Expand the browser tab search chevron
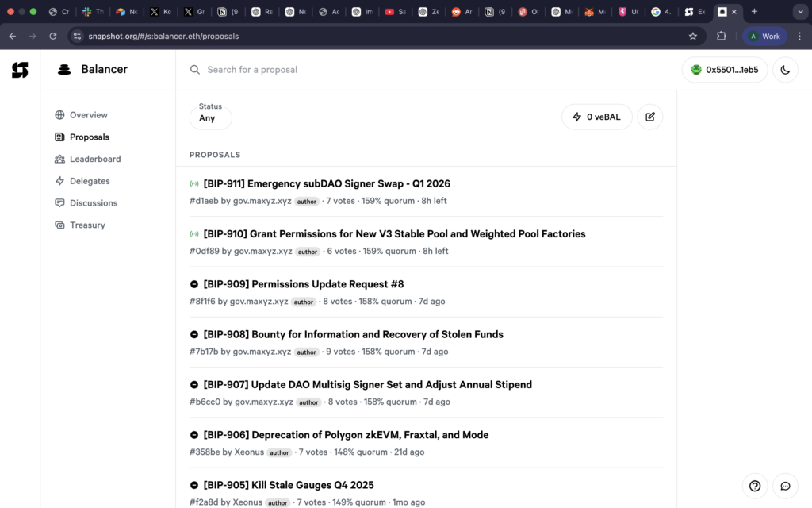This screenshot has width=812, height=508. pyautogui.click(x=799, y=12)
